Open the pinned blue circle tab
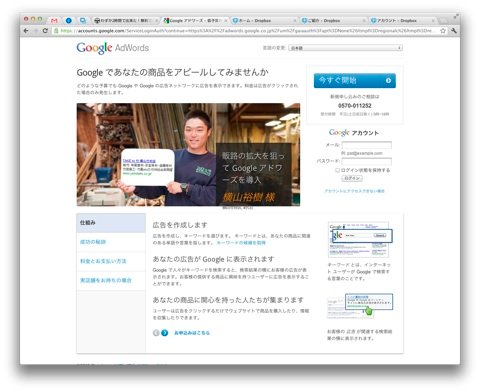This screenshot has height=392, width=480. 69,21
